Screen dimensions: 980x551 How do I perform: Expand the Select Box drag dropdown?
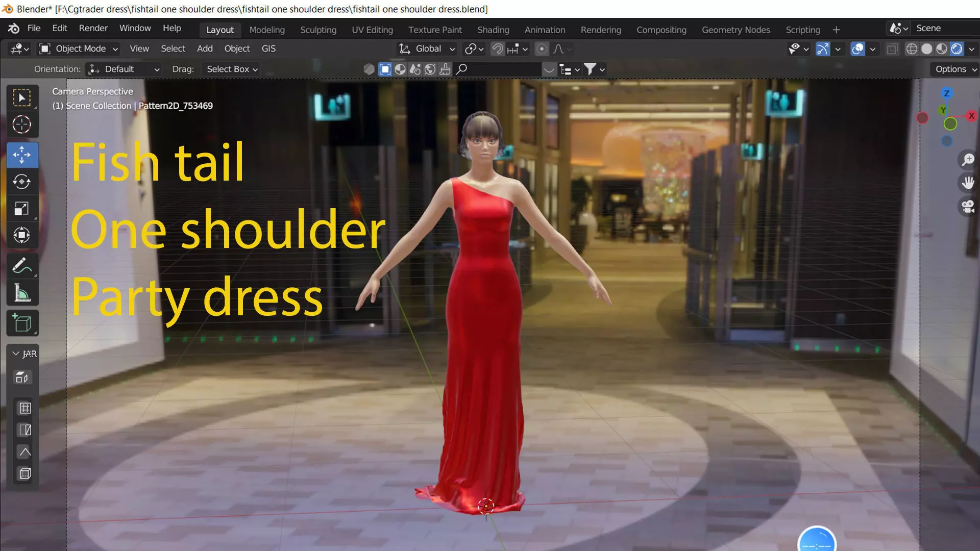coord(231,69)
